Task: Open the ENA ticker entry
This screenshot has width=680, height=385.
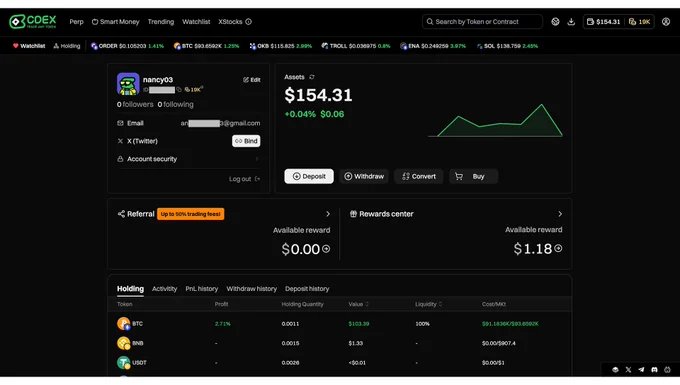Action: coord(433,46)
